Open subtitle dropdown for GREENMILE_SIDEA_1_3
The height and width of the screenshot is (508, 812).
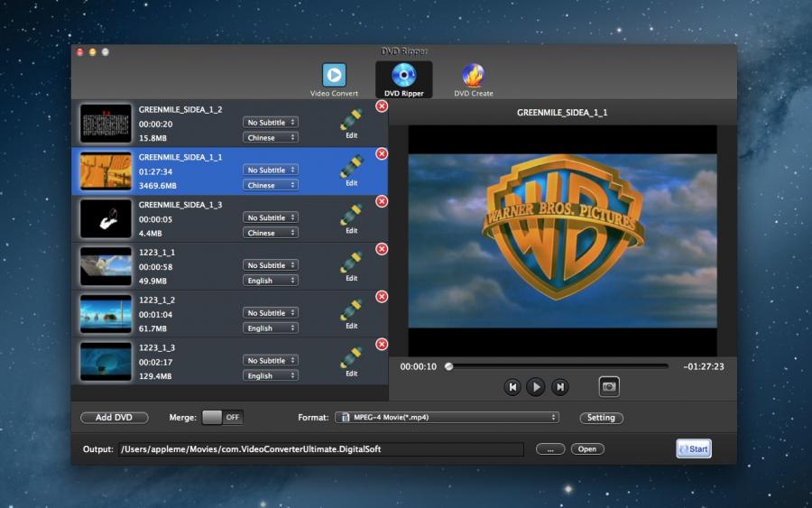point(271,217)
